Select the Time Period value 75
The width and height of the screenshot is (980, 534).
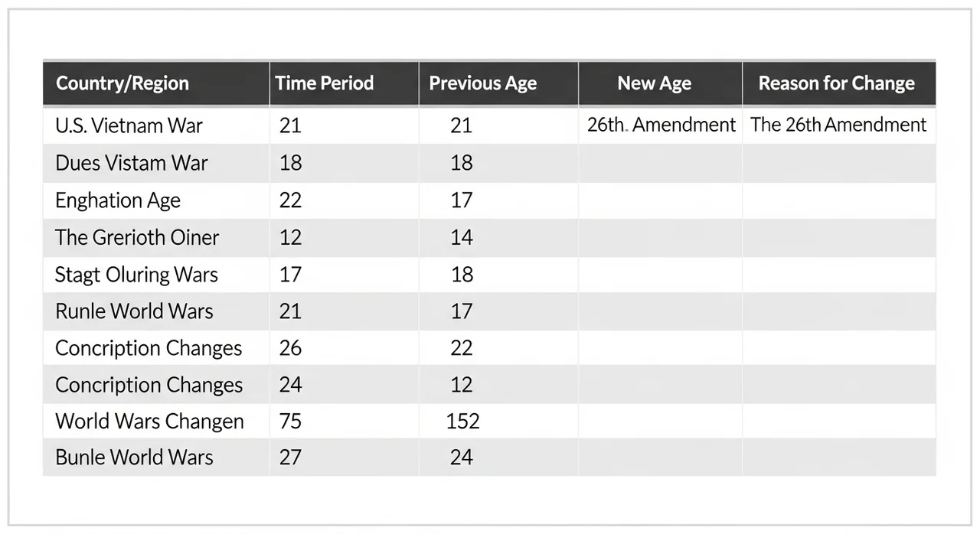point(290,421)
